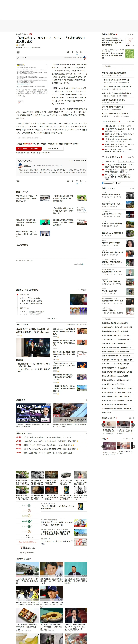Open ellipsis menu below the comment box
This screenshot has height=644, width=138.
click(x=85, y=181)
